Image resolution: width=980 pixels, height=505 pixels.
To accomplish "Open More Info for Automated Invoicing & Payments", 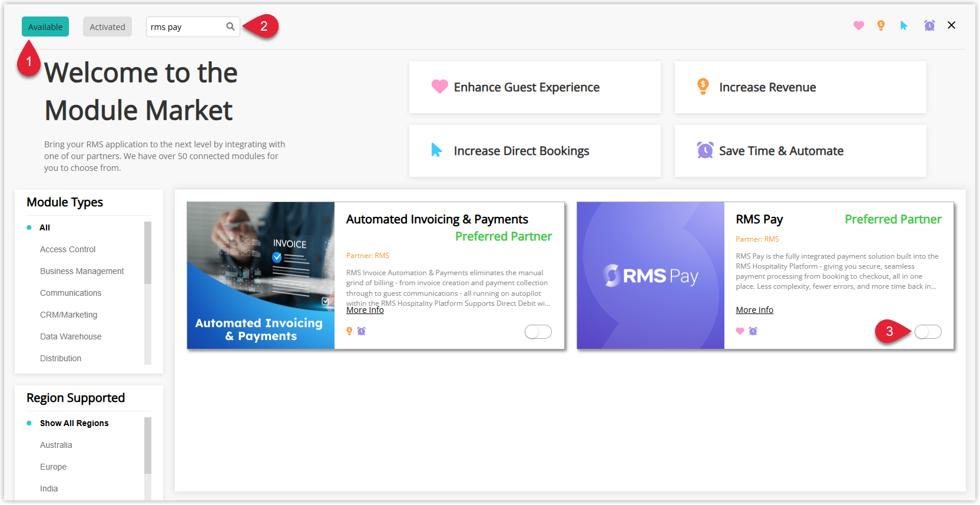I will click(365, 310).
